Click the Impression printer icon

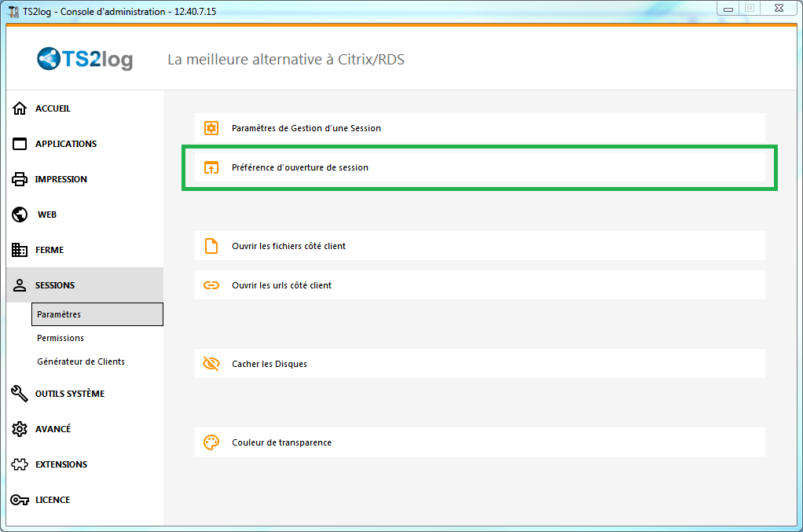[20, 179]
